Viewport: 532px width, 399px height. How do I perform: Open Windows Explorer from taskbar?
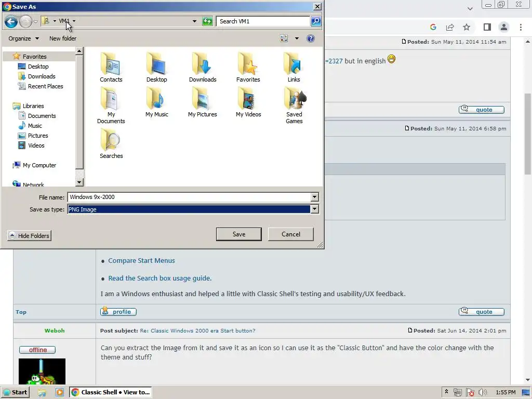click(x=42, y=393)
